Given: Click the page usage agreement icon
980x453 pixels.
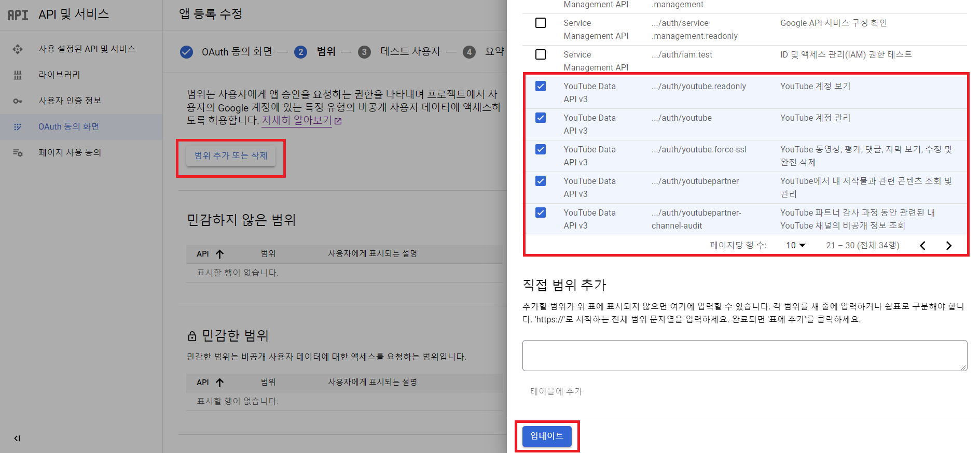Looking at the screenshot, I should pos(18,152).
